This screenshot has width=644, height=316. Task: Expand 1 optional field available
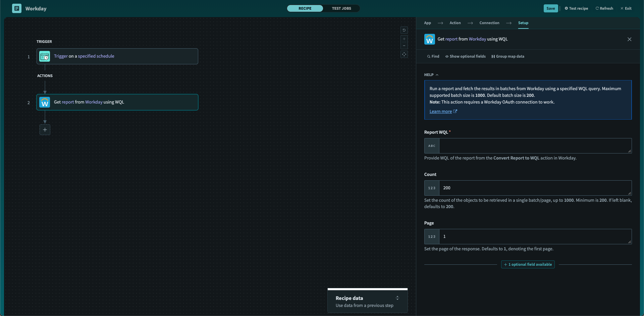coord(528,264)
